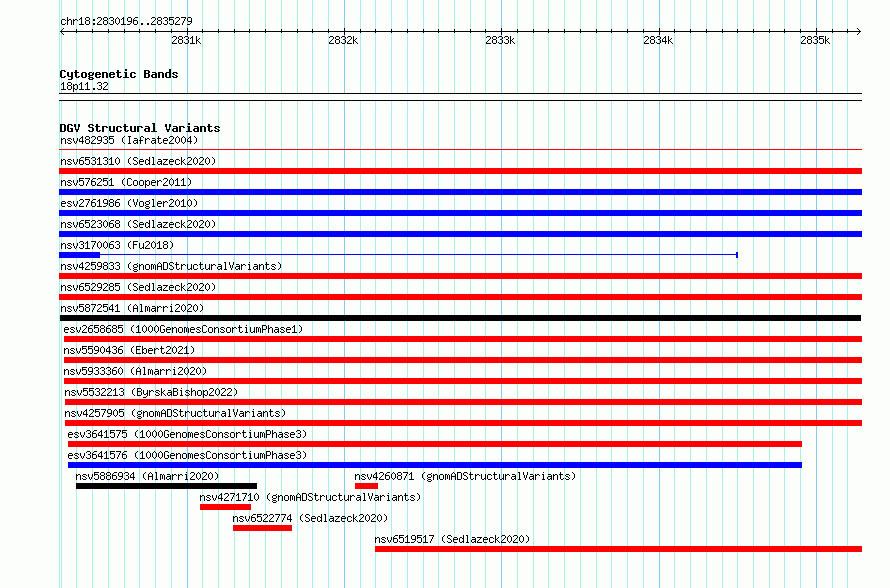Click the tiny red nsv4260871 bar
890x588 pixels.
366,486
